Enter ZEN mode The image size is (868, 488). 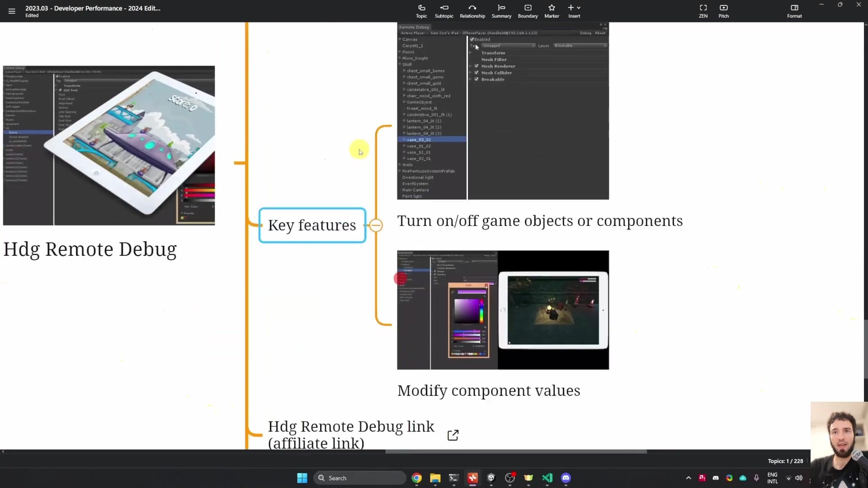703,11
